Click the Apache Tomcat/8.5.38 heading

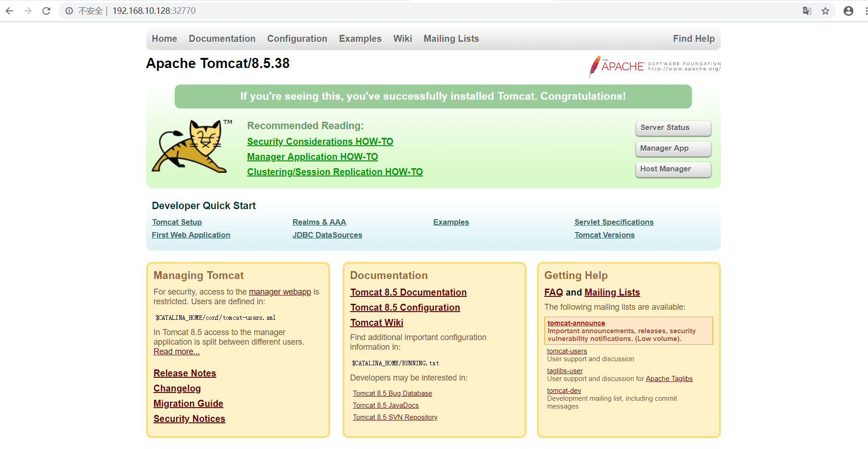pos(218,63)
